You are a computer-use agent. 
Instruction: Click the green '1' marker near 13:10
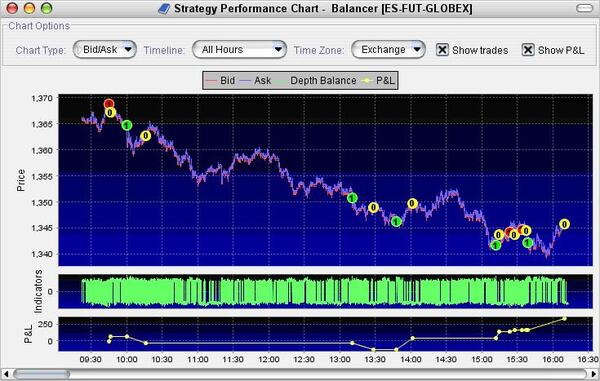[x=352, y=198]
